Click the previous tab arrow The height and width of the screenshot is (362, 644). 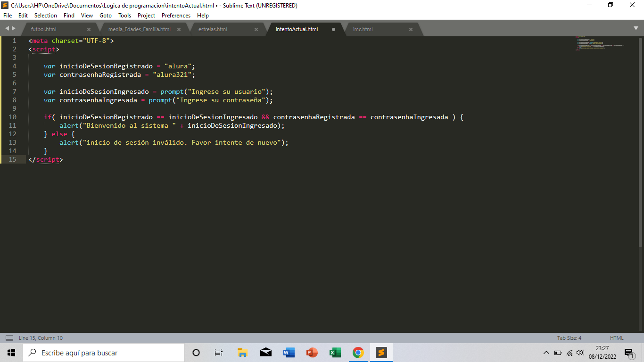pos(7,29)
